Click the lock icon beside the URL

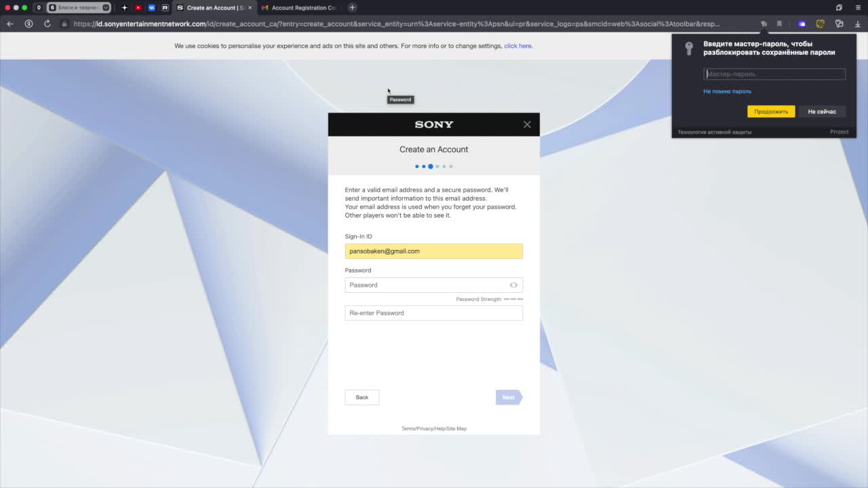(x=64, y=24)
